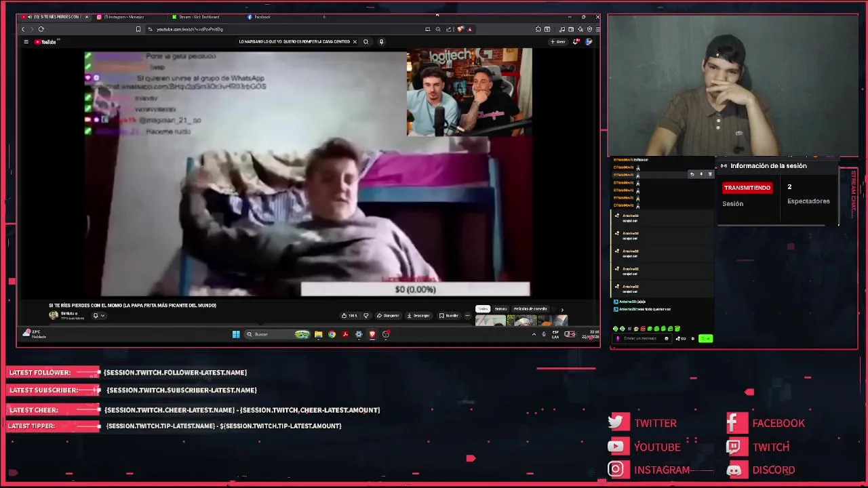Reply to the highlighted chat message

(x=692, y=174)
